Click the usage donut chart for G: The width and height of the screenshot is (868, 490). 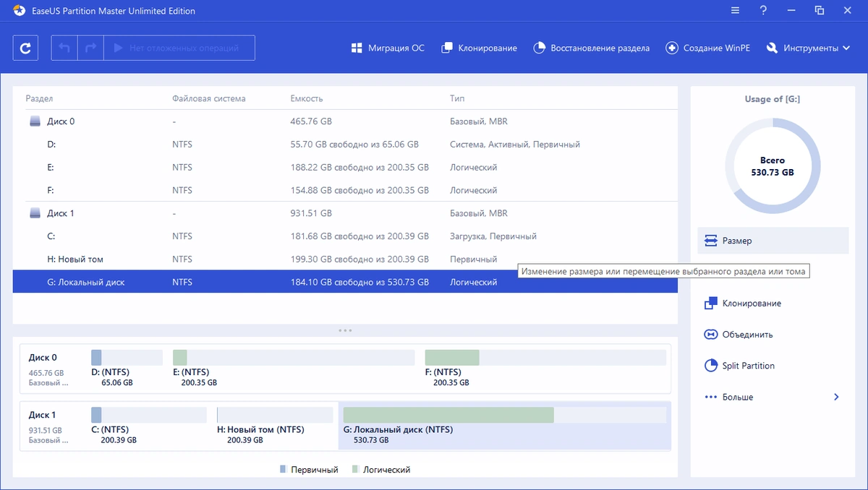[x=773, y=166]
